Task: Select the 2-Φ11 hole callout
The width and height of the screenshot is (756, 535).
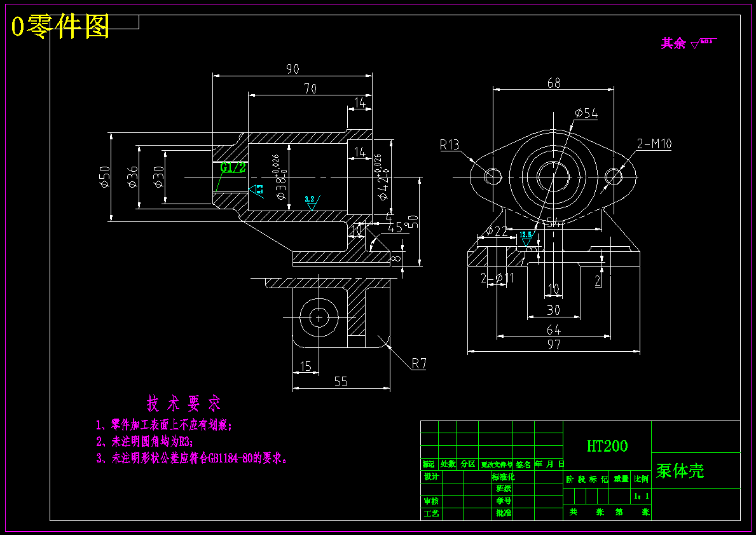Action: click(498, 278)
